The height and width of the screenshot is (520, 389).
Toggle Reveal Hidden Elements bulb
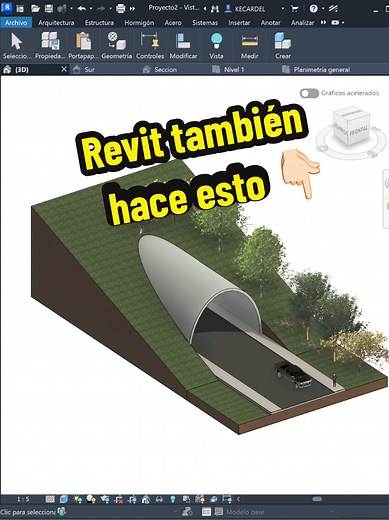point(173,499)
